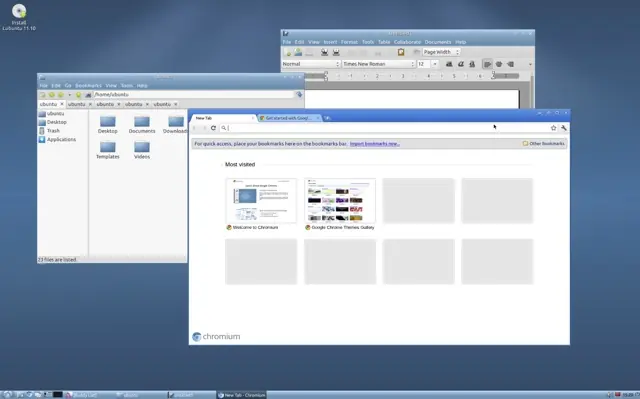Open the Page Width zoom dropdown
The height and width of the screenshot is (399, 640).
point(441,52)
